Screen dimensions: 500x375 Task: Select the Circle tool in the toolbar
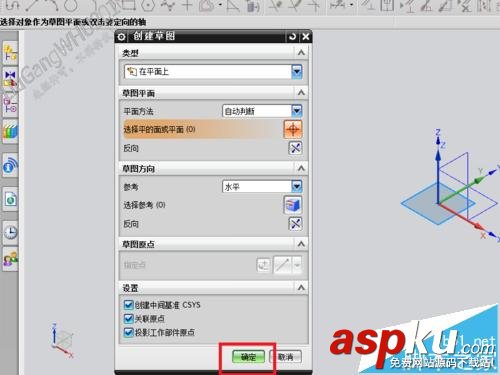[x=71, y=5]
